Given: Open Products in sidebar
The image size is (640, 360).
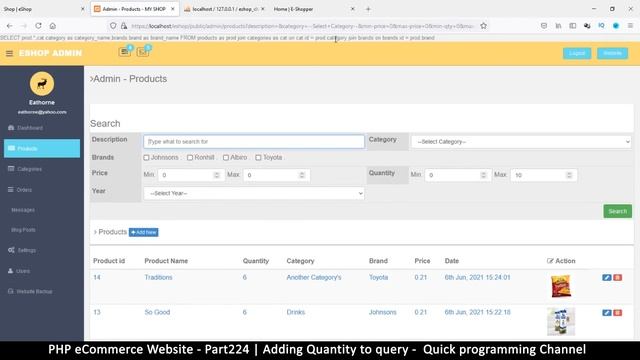Looking at the screenshot, I should [x=42, y=148].
